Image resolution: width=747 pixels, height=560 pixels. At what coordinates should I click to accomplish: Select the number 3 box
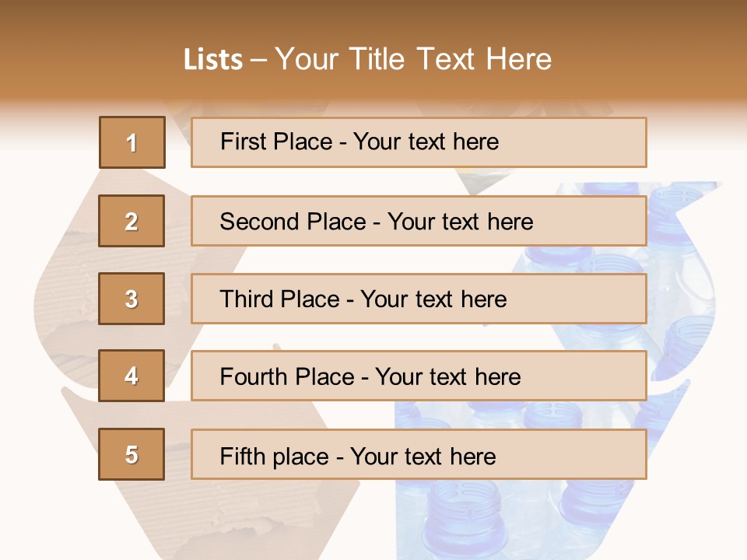[132, 299]
